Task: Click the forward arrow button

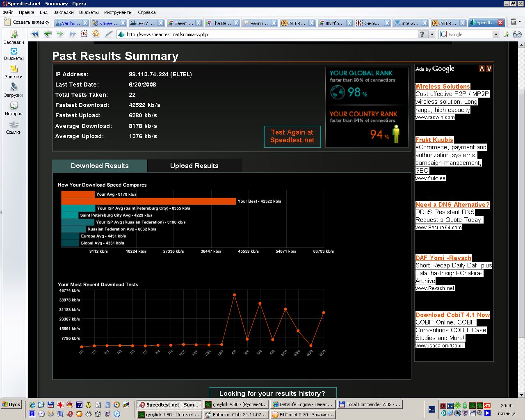Action: click(x=60, y=34)
